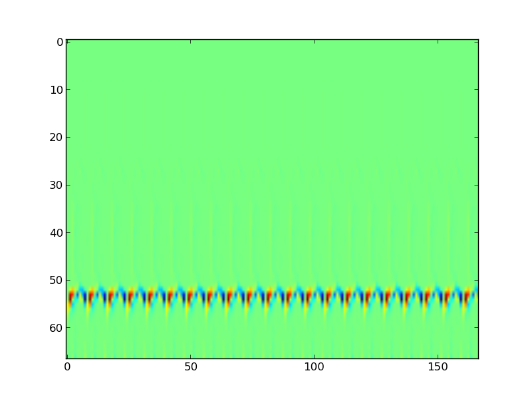Click the top axis tick mark above 100
Viewport: 532px width, 399px height.
coord(314,41)
